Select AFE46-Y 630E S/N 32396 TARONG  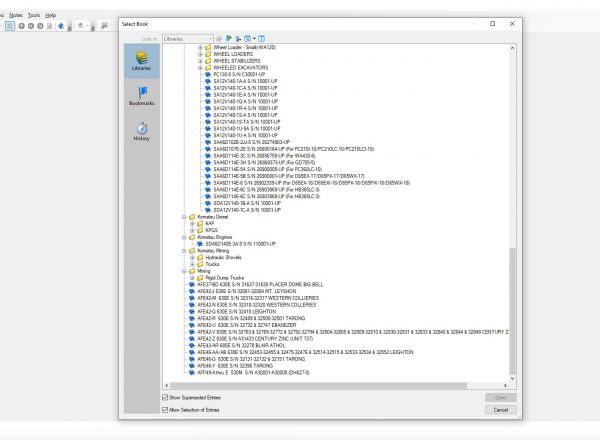tap(235, 366)
